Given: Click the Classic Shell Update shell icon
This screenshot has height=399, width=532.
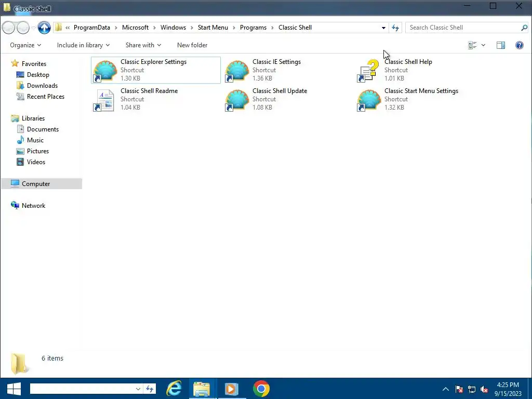Looking at the screenshot, I should [x=237, y=100].
